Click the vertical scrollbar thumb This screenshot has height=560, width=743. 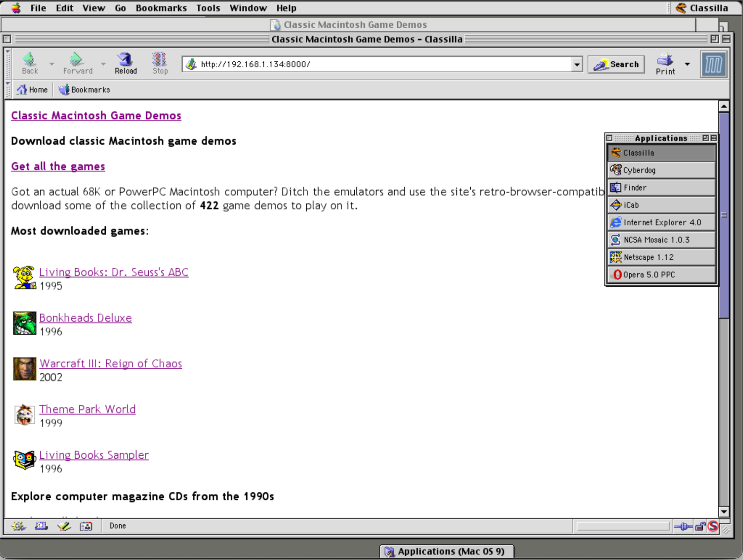[x=724, y=215]
